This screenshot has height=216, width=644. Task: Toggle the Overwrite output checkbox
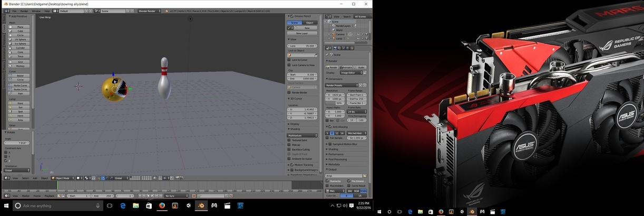[327, 181]
